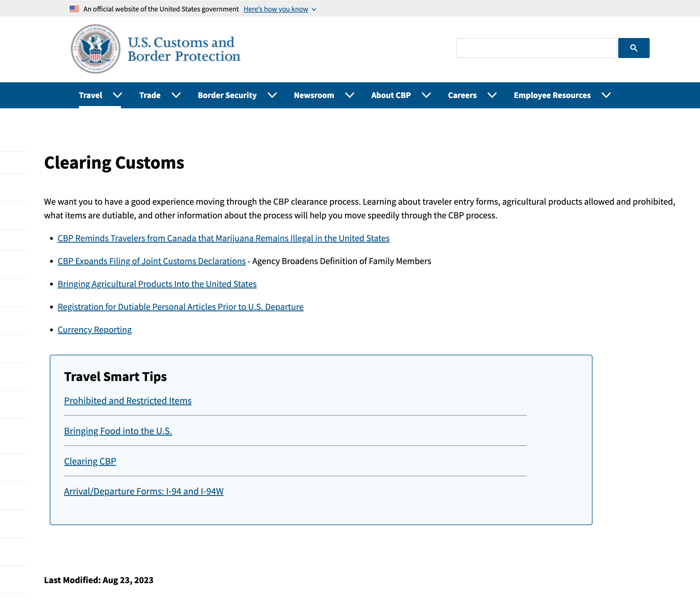Screen dimensions: 700x610
Task: Open the Border Security dropdown arrow
Action: pyautogui.click(x=272, y=95)
